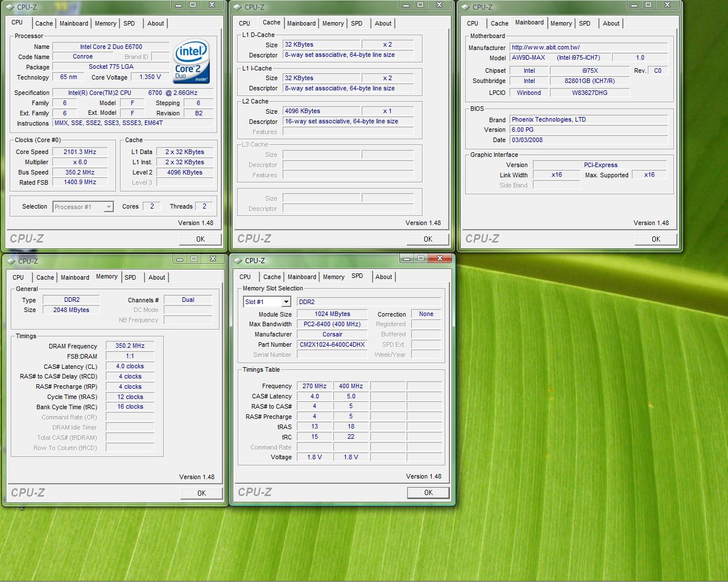Click the Corsair manufacturer field
Screen dimensions: 728x582
click(x=332, y=334)
